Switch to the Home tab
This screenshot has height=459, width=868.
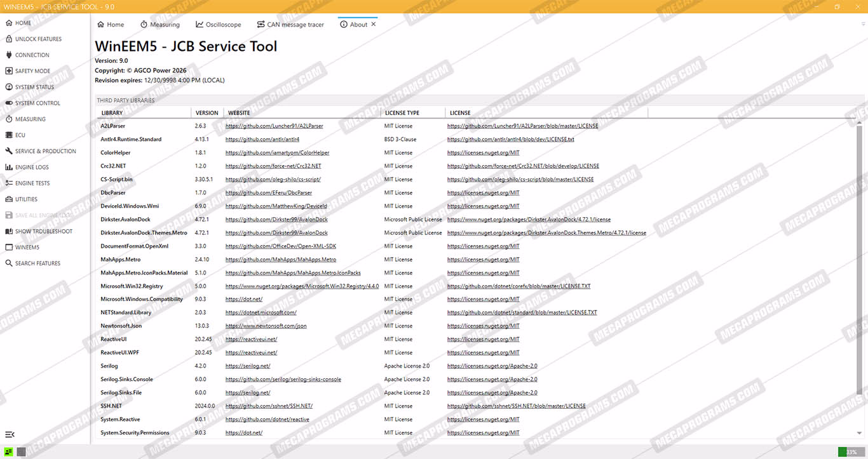click(x=111, y=24)
